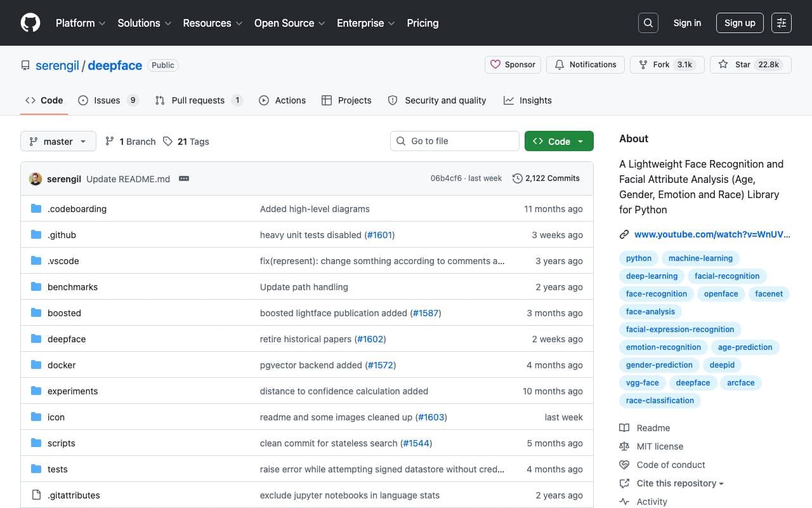
Task: Open the master branch dropdown
Action: pyautogui.click(x=58, y=141)
